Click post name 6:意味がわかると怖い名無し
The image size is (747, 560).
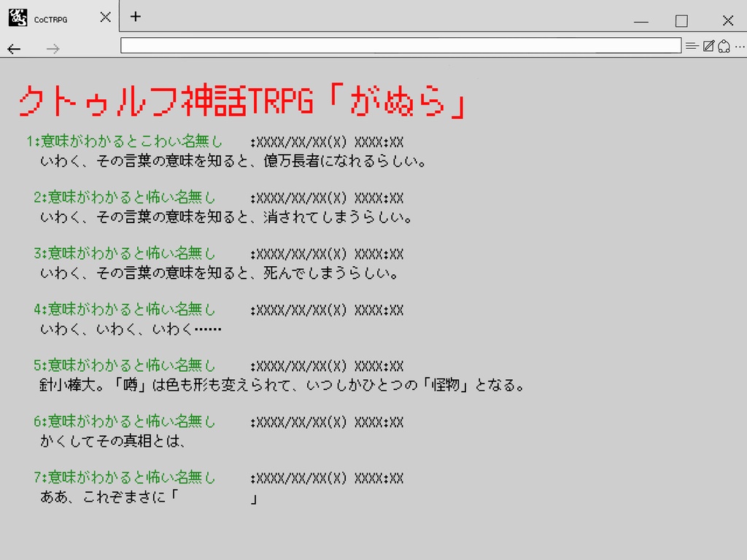pyautogui.click(x=124, y=421)
